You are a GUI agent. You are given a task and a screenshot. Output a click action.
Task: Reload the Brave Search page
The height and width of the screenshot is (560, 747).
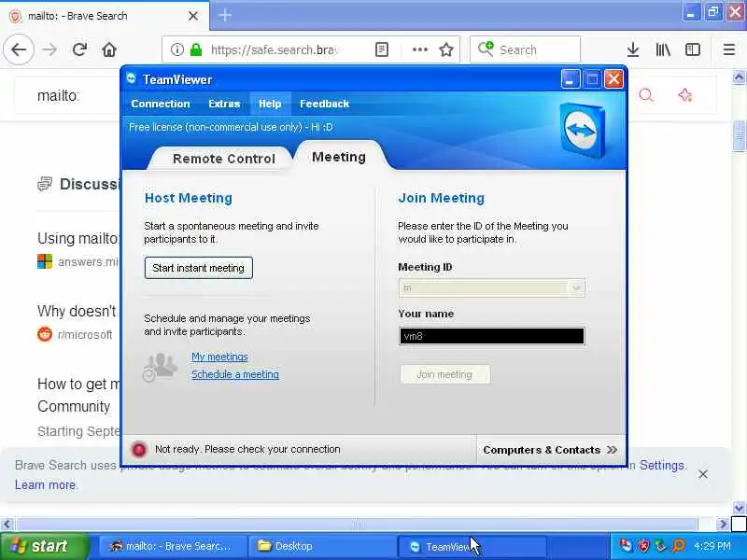(79, 49)
